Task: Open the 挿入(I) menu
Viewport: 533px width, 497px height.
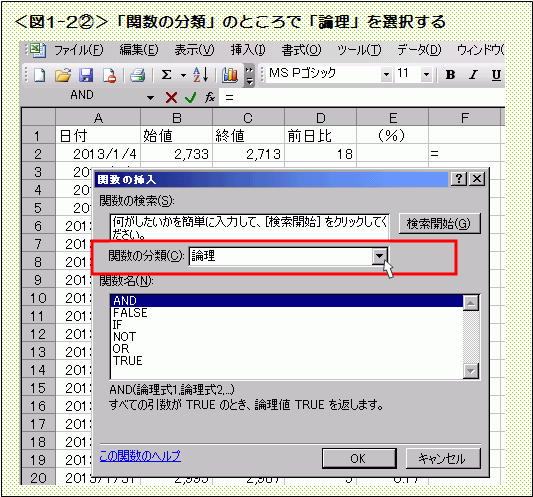Action: (x=248, y=50)
